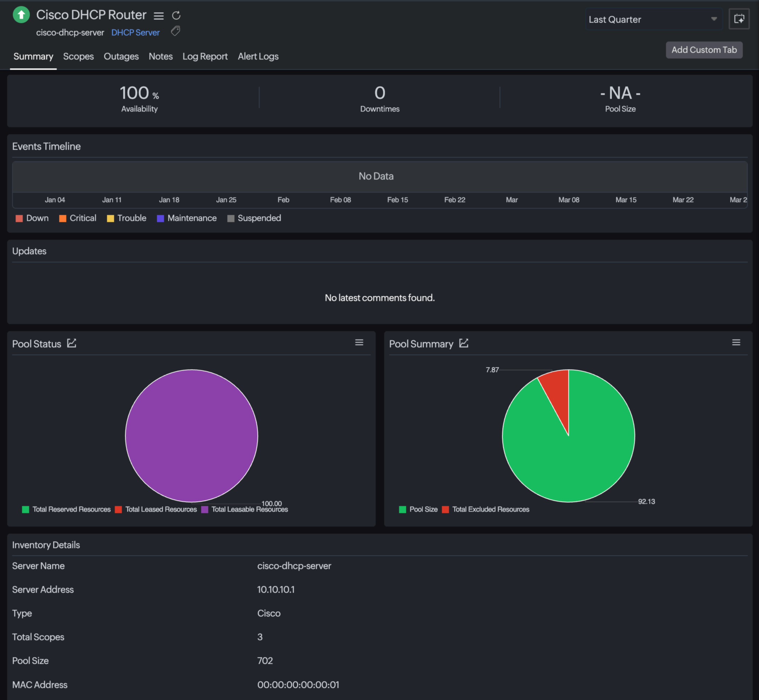This screenshot has width=759, height=700.
Task: Open the Outages tab
Action: click(x=121, y=56)
